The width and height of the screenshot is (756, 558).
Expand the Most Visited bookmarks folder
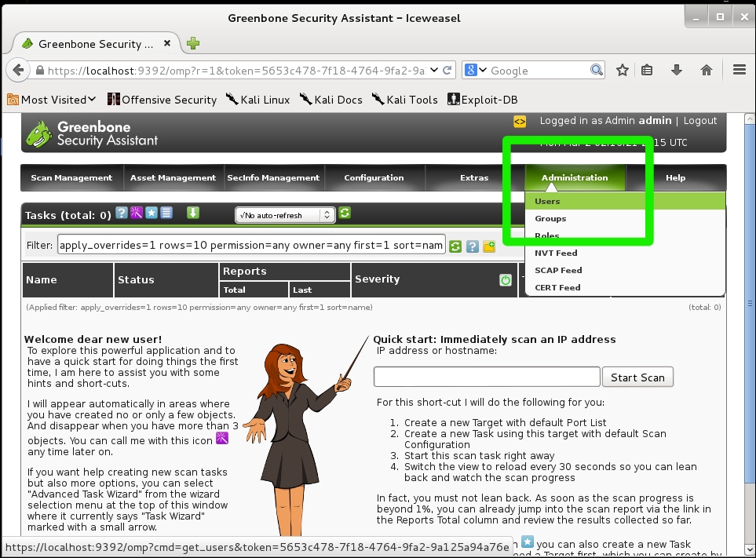[52, 100]
